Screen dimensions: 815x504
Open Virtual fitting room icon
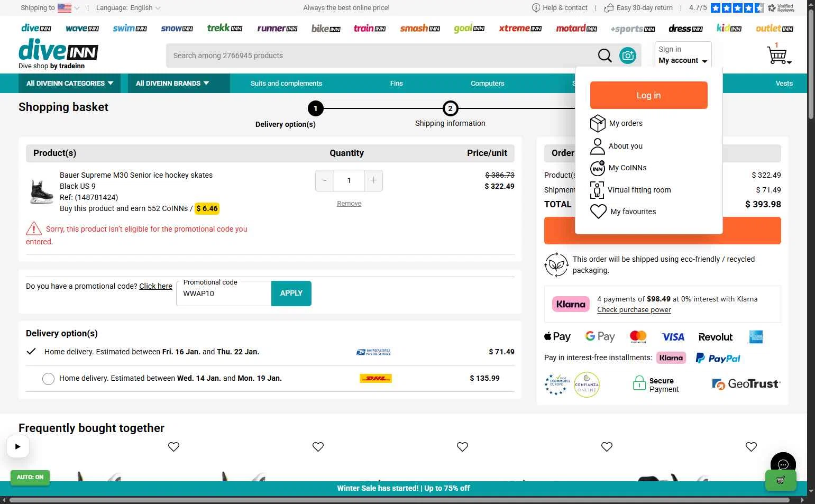click(597, 190)
